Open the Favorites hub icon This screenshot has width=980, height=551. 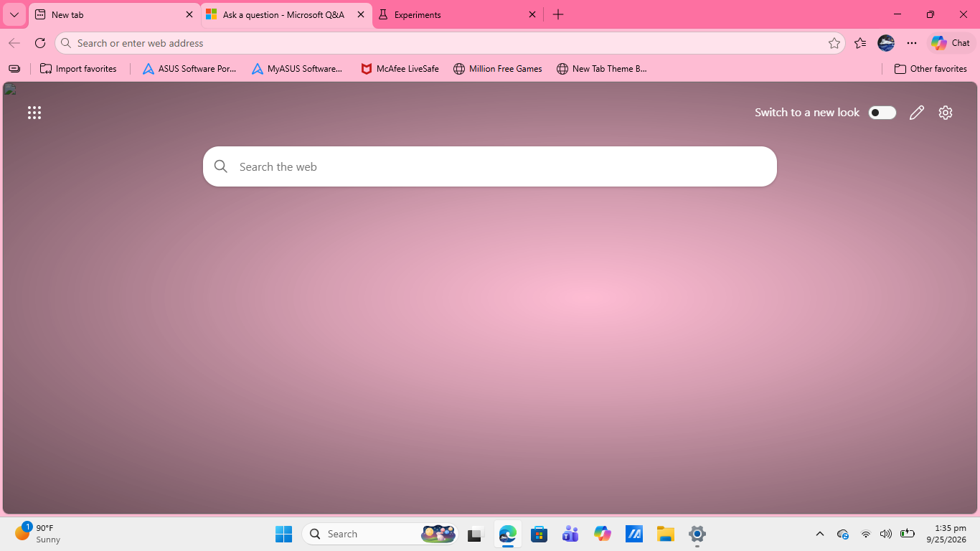(x=860, y=43)
